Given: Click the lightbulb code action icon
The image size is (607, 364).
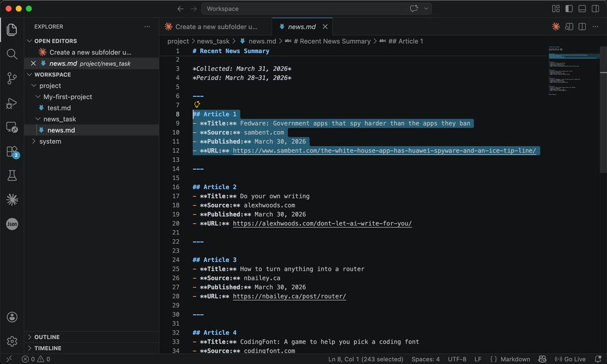Looking at the screenshot, I should (197, 104).
